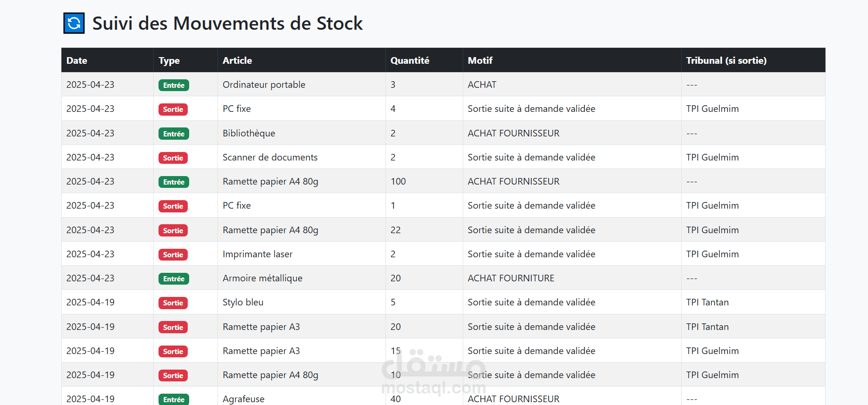The height and width of the screenshot is (405, 868).
Task: Click the Sortie badge for Imprimante laser
Action: (173, 255)
